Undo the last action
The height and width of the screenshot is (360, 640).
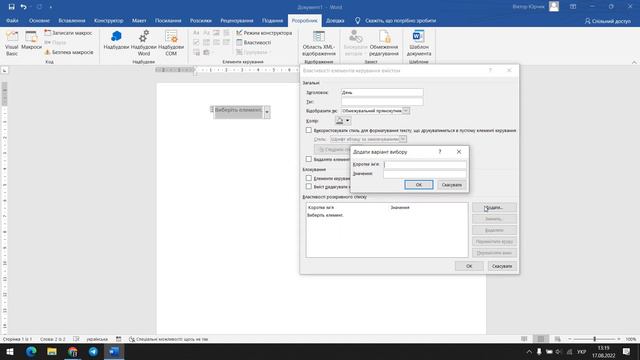(23, 7)
